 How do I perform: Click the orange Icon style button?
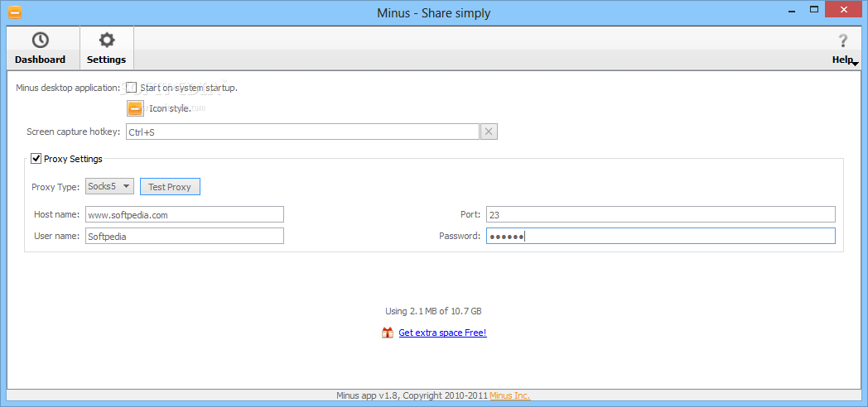point(135,108)
